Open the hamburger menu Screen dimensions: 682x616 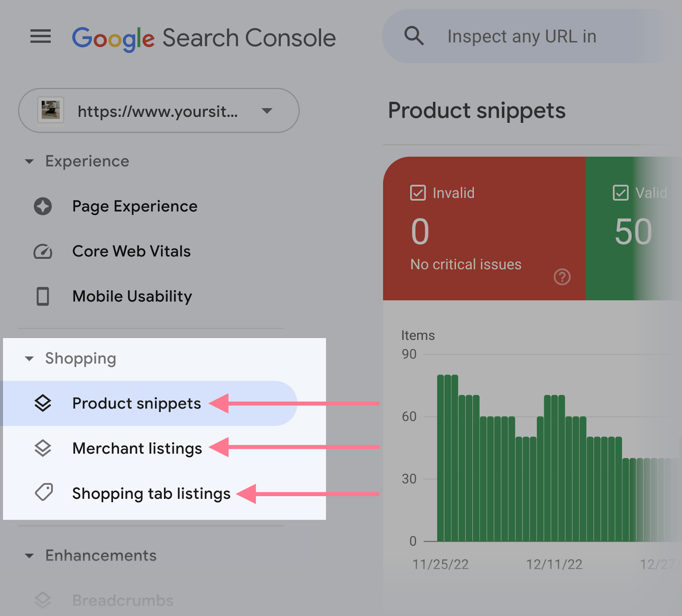pos(40,37)
